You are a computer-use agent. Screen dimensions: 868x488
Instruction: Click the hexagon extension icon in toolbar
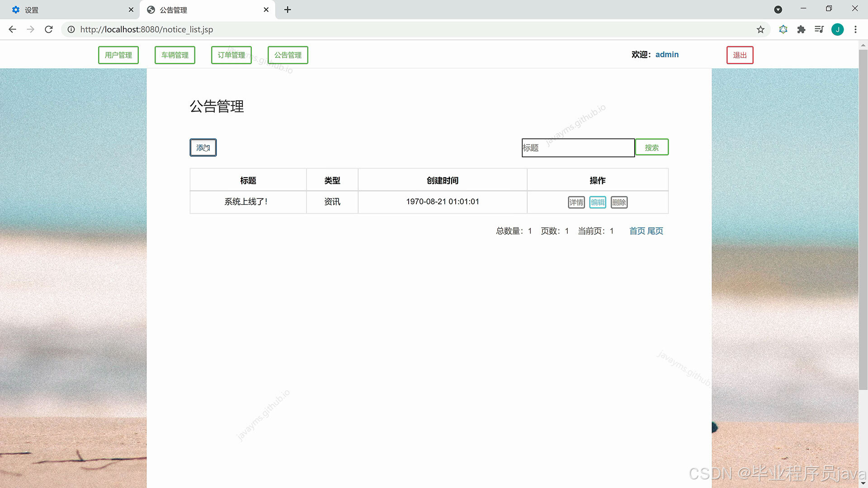783,29
